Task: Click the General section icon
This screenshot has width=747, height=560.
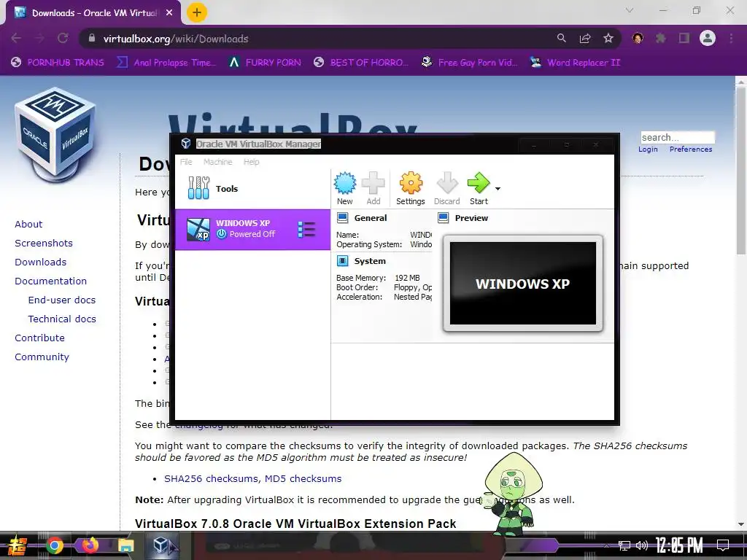Action: [343, 218]
